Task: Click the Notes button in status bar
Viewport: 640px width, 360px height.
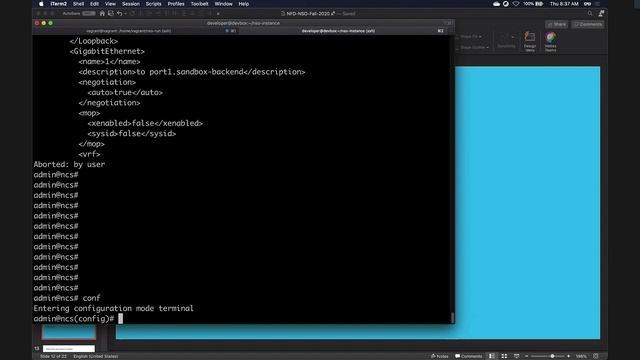Action: 440,356
